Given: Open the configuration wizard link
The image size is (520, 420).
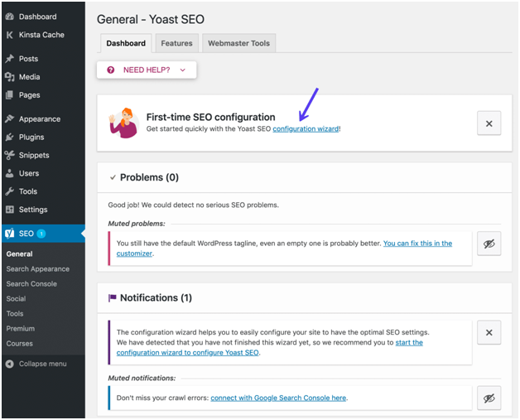Looking at the screenshot, I should (306, 129).
